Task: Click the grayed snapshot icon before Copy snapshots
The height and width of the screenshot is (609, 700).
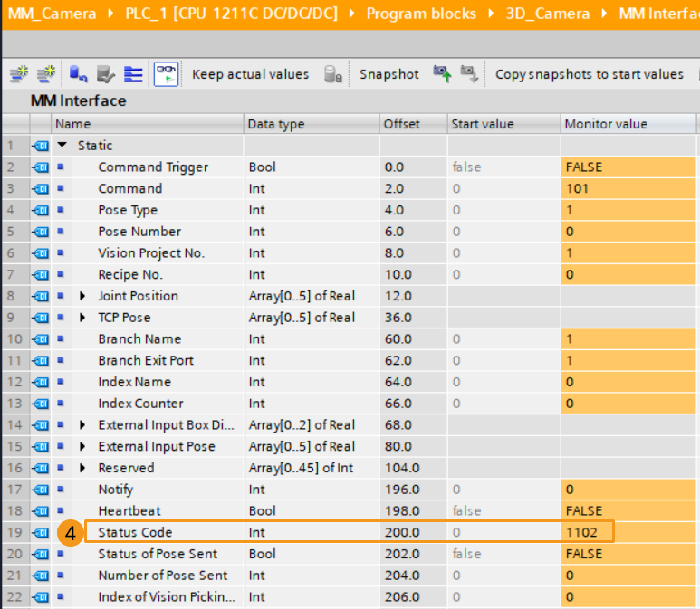Action: [469, 74]
